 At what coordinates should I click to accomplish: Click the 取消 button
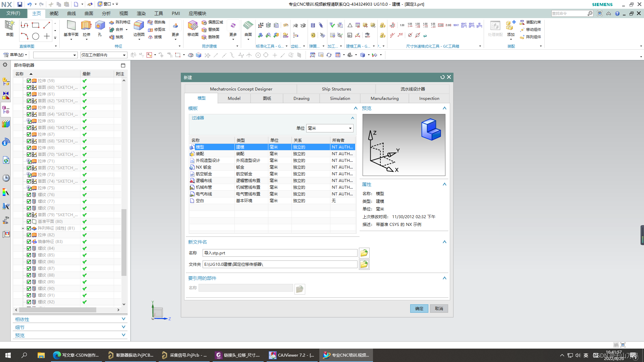point(439,309)
